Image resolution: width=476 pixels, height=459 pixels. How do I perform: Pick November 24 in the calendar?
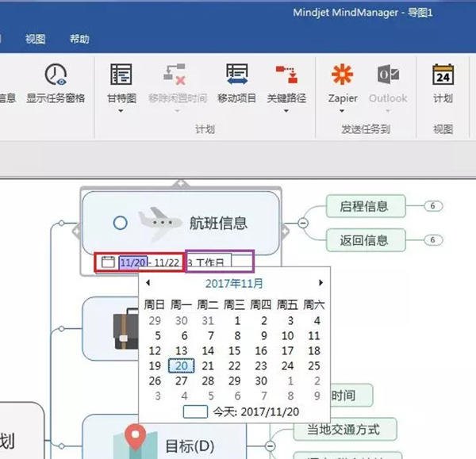[287, 366]
